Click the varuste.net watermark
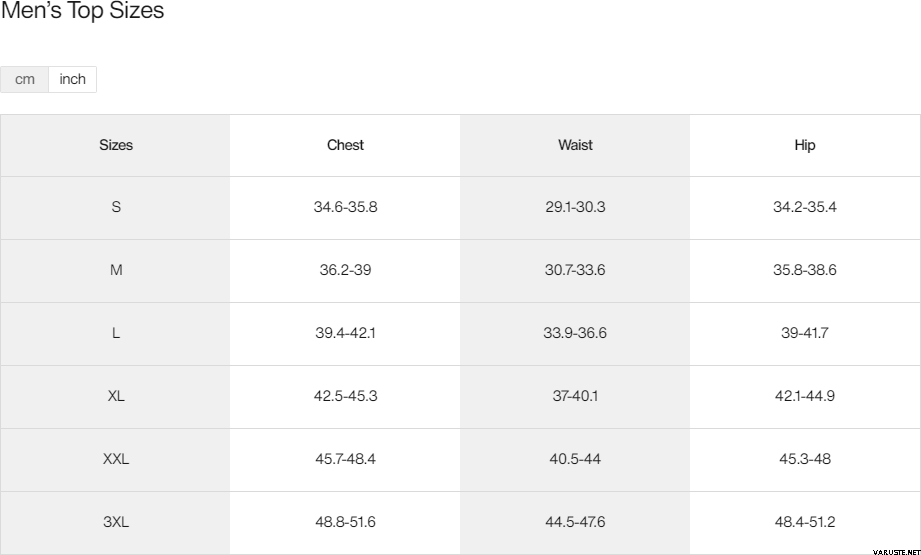This screenshot has height=555, width=921. [x=896, y=549]
